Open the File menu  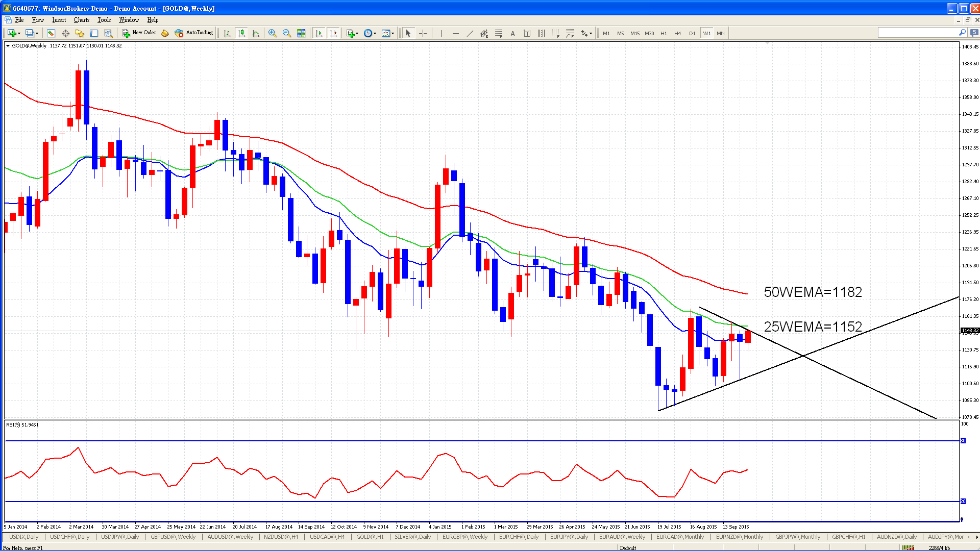pyautogui.click(x=19, y=20)
